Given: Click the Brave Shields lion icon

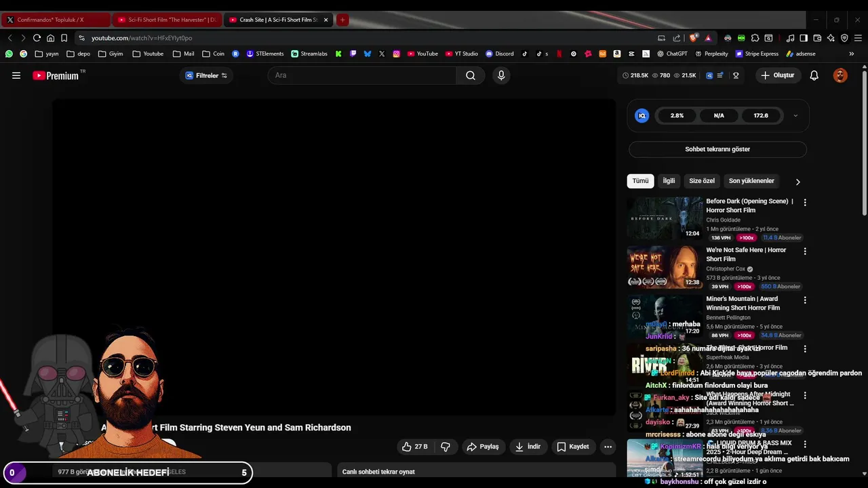Looking at the screenshot, I should 693,38.
